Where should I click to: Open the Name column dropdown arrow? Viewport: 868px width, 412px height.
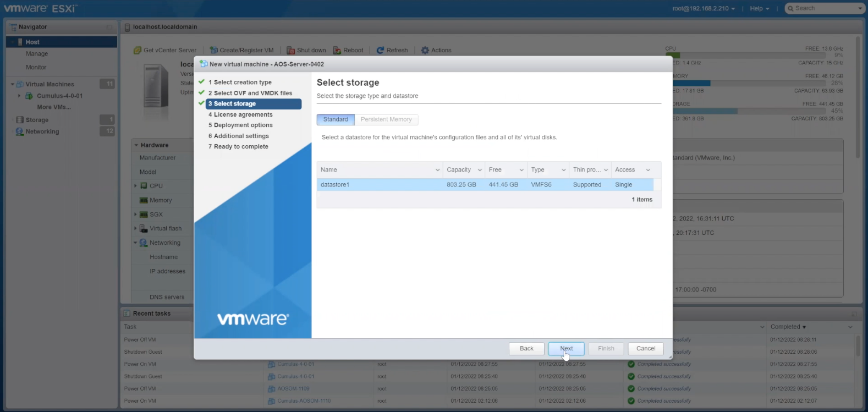pyautogui.click(x=437, y=170)
